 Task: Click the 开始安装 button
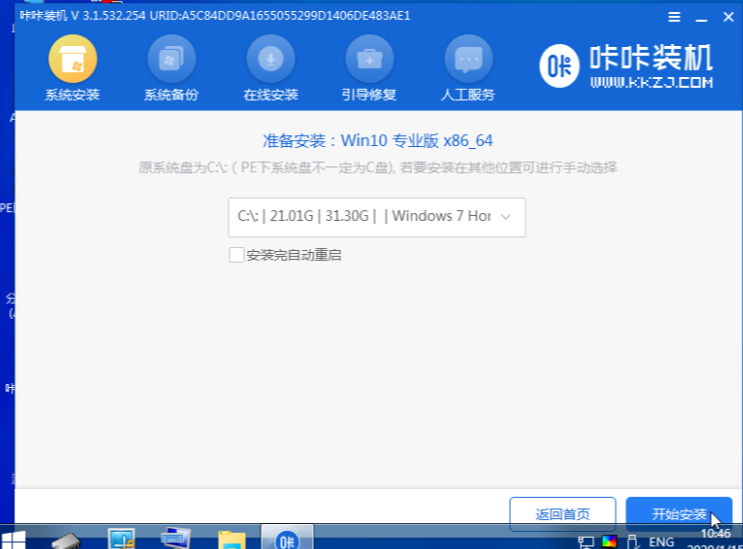(x=679, y=514)
